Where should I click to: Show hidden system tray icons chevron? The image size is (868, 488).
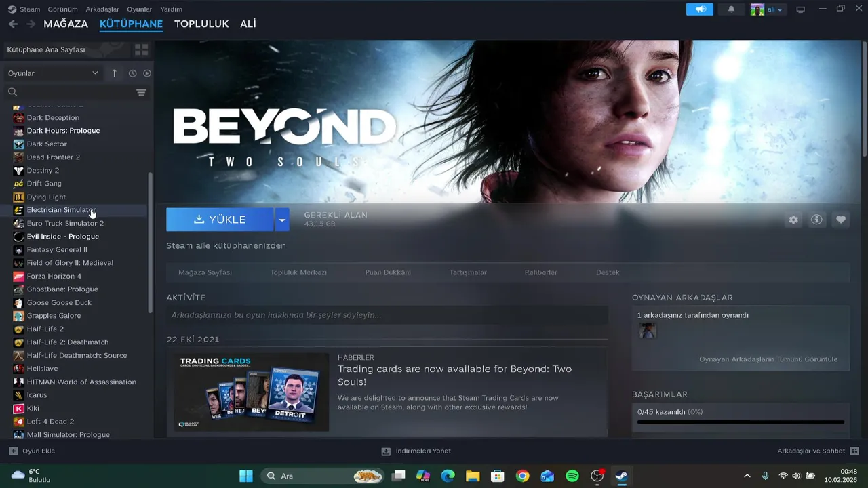coord(747,476)
